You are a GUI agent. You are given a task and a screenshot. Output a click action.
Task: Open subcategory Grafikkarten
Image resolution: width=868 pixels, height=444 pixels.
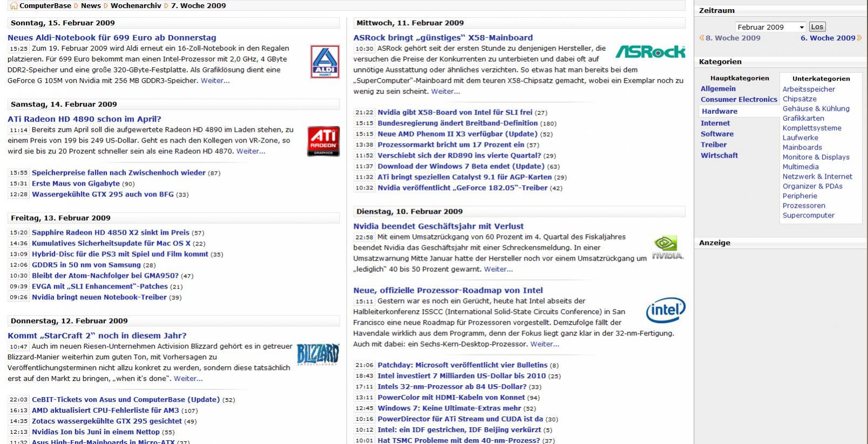coord(803,118)
